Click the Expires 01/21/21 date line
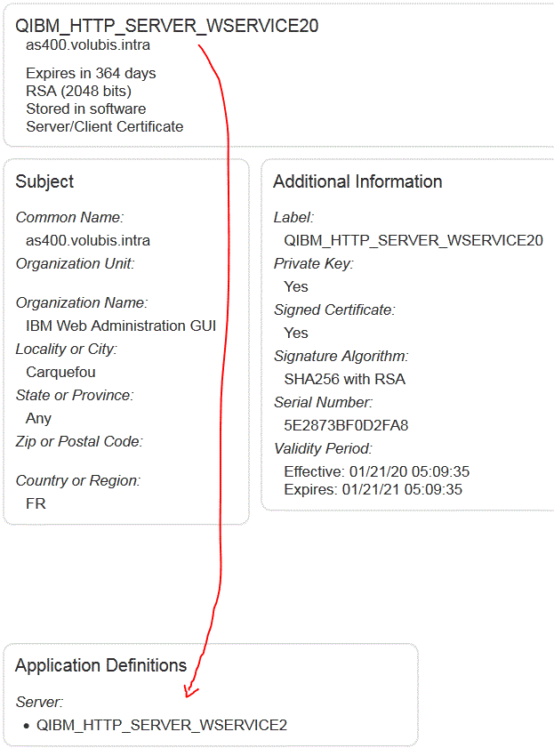This screenshot has width=554, height=756. [373, 489]
